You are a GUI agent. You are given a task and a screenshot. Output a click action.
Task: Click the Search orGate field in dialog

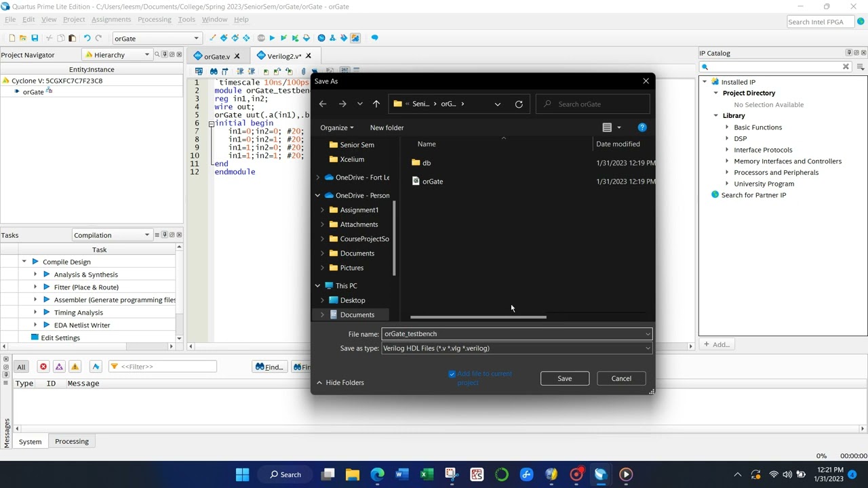(593, 104)
